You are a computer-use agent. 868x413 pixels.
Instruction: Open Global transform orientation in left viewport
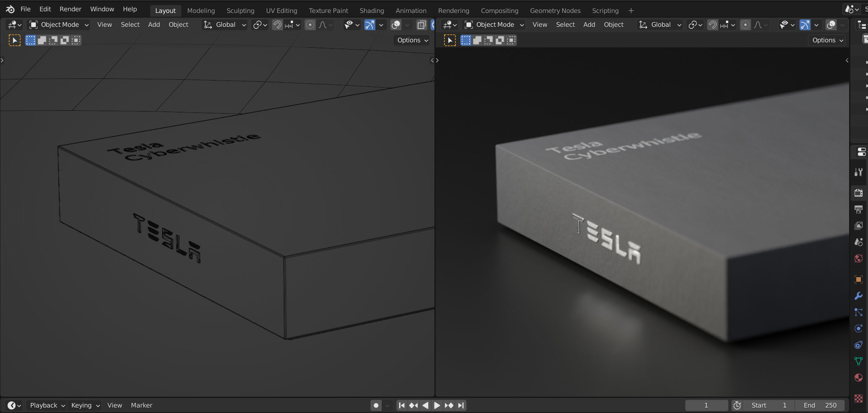tap(225, 25)
